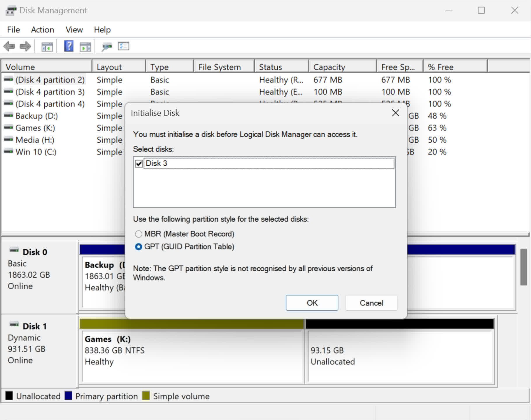The image size is (531, 420).
Task: Open the Action menu
Action: (43, 30)
